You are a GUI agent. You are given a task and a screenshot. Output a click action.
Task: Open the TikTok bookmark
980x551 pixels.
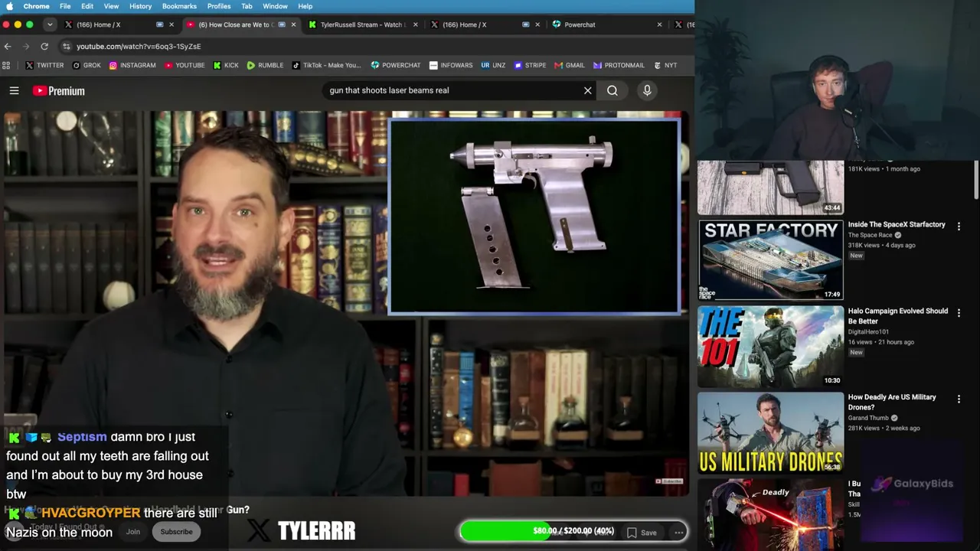326,65
